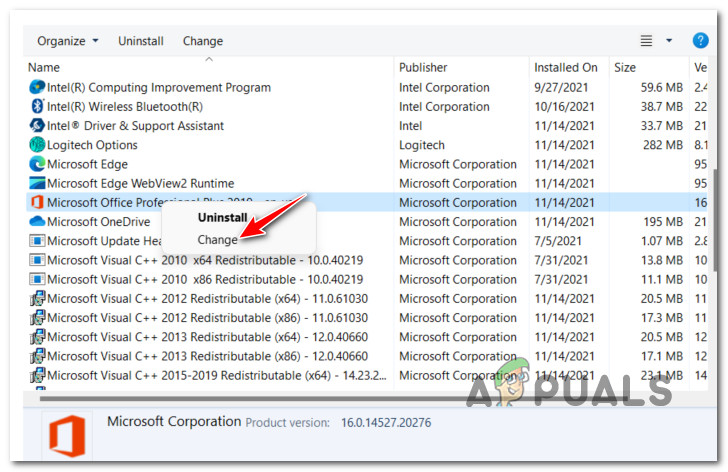The image size is (728, 472).
Task: Click the 1.07 MB size cell
Action: pos(662,241)
